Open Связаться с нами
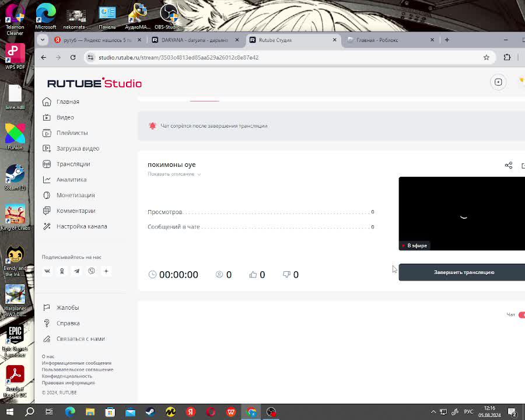Image resolution: width=525 pixels, height=420 pixels. point(80,338)
